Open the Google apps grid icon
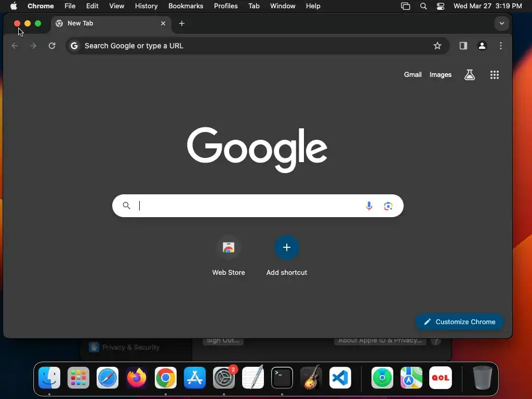The image size is (532, 399). tap(495, 75)
